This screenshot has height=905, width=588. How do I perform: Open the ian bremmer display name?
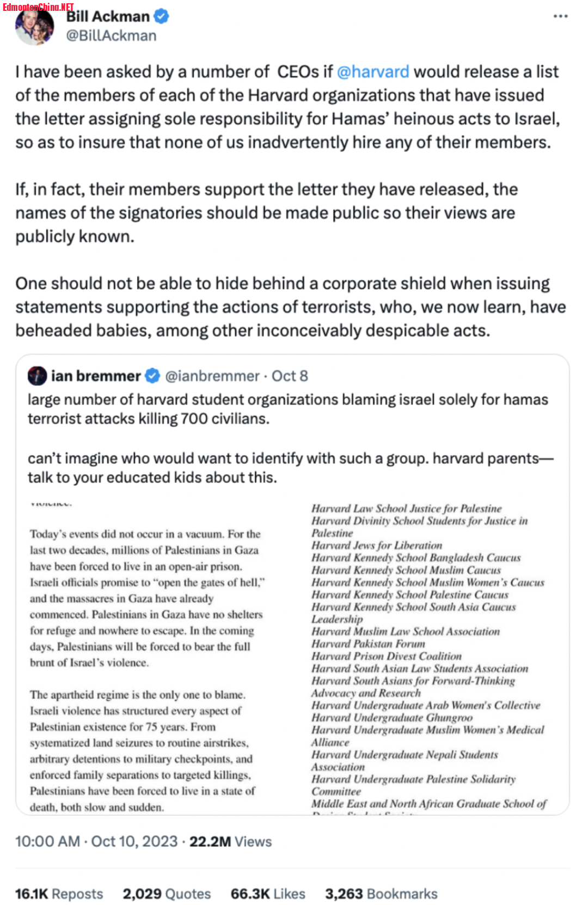96,376
